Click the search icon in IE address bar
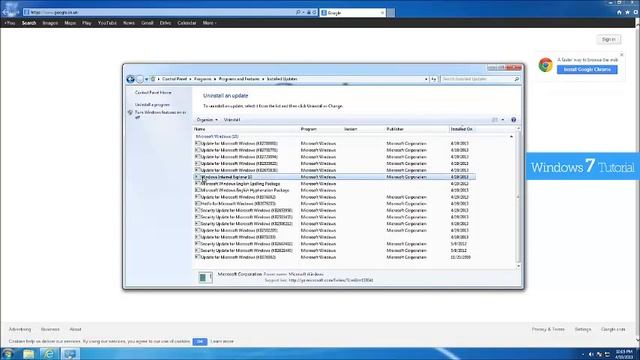Image resolution: width=640 pixels, height=360 pixels. (x=298, y=13)
